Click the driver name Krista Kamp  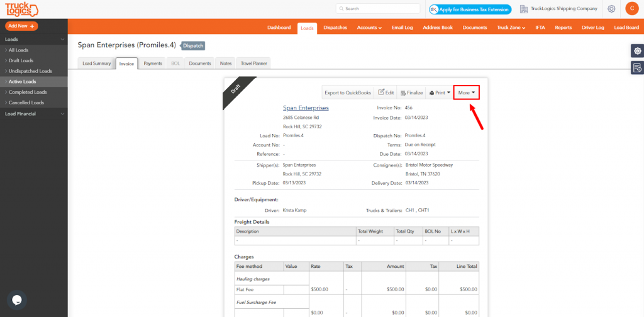[294, 210]
